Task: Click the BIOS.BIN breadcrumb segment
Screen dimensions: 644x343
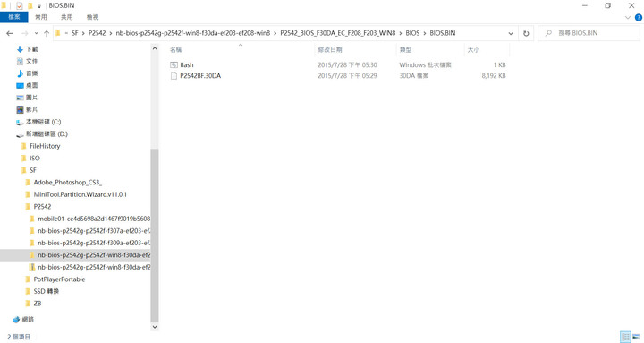Action: click(443, 33)
